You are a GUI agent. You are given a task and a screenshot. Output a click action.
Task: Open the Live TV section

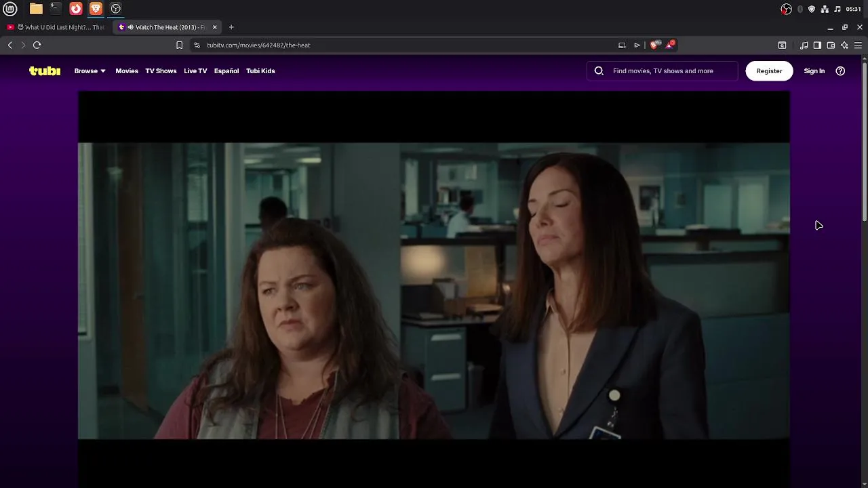coord(195,70)
